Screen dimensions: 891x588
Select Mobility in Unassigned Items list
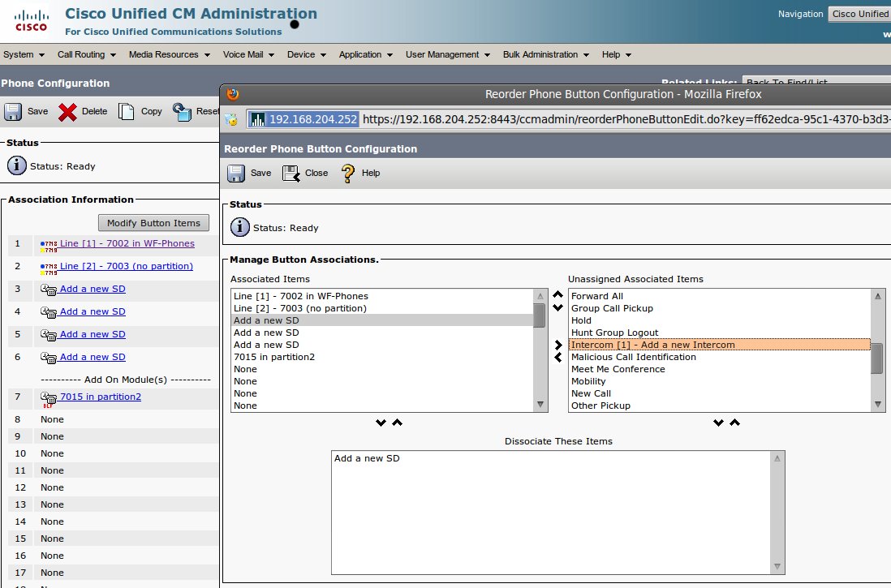720,382
